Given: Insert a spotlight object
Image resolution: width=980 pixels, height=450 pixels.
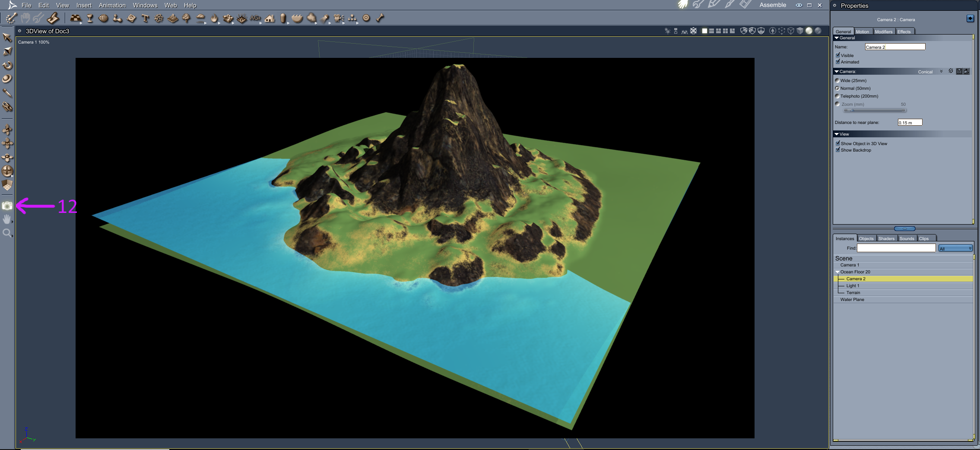Looking at the screenshot, I should (325, 18).
